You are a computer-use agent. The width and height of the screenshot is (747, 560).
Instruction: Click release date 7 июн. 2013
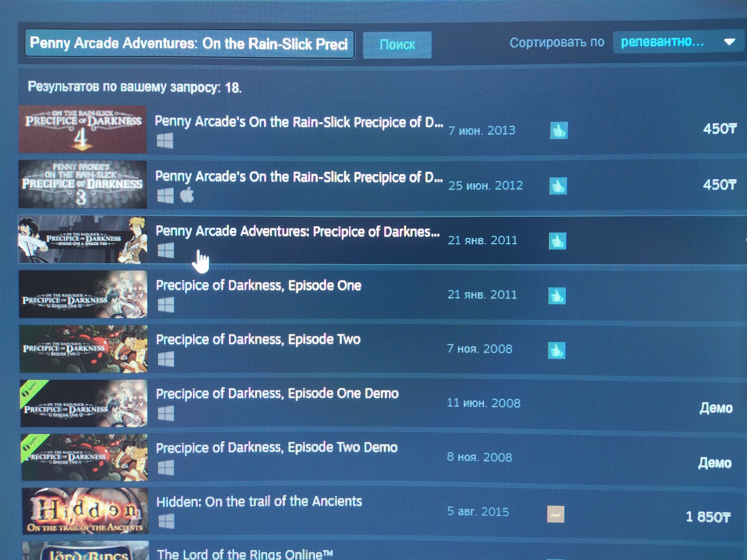(x=482, y=130)
